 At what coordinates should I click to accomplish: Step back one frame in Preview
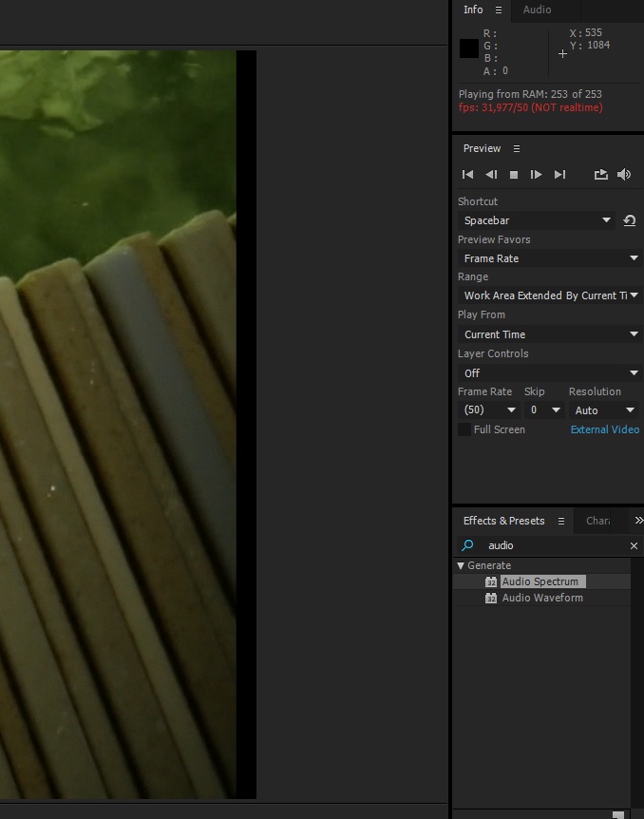coord(491,175)
